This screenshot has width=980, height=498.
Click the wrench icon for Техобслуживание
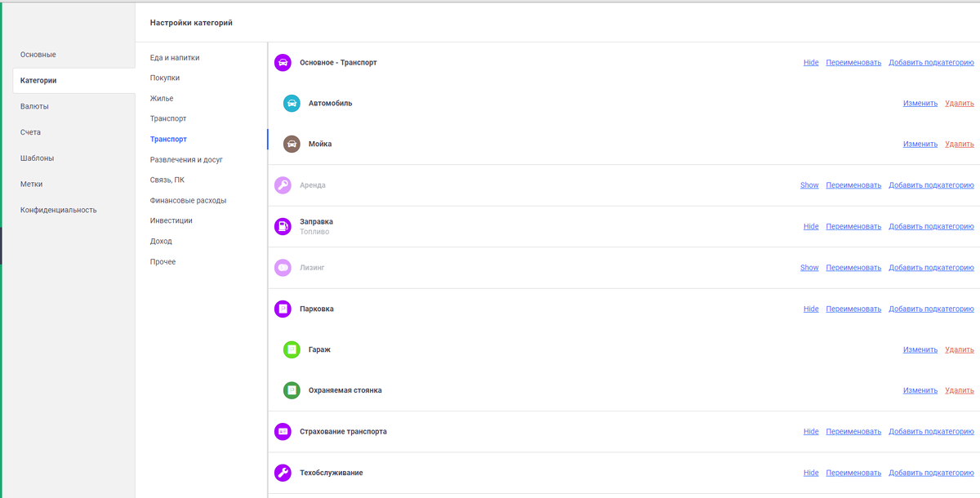[283, 473]
